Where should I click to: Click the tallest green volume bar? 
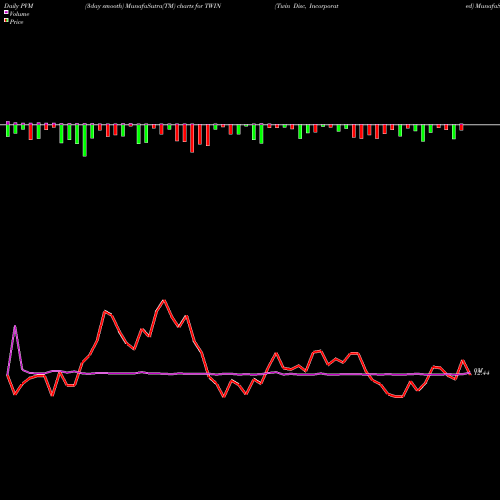coord(85,140)
